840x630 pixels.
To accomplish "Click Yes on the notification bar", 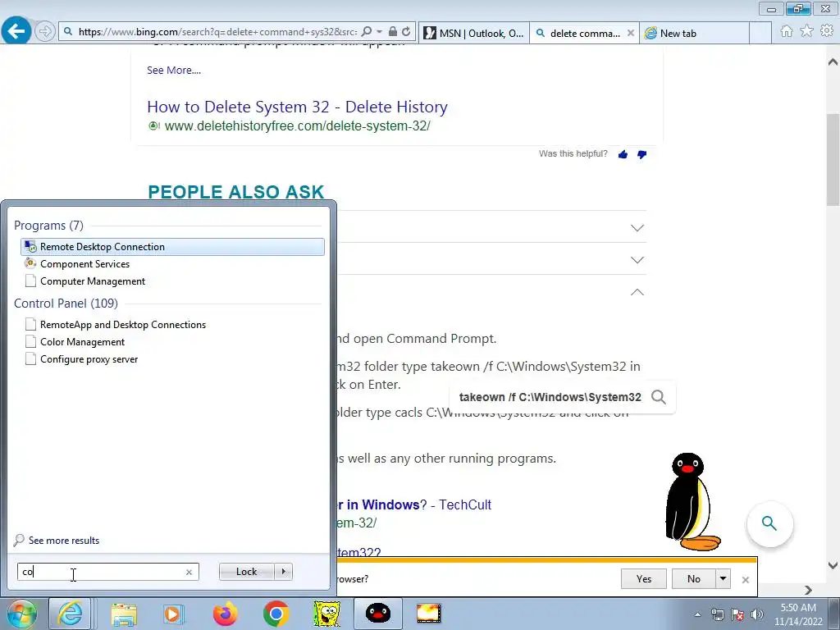I will tap(643, 578).
